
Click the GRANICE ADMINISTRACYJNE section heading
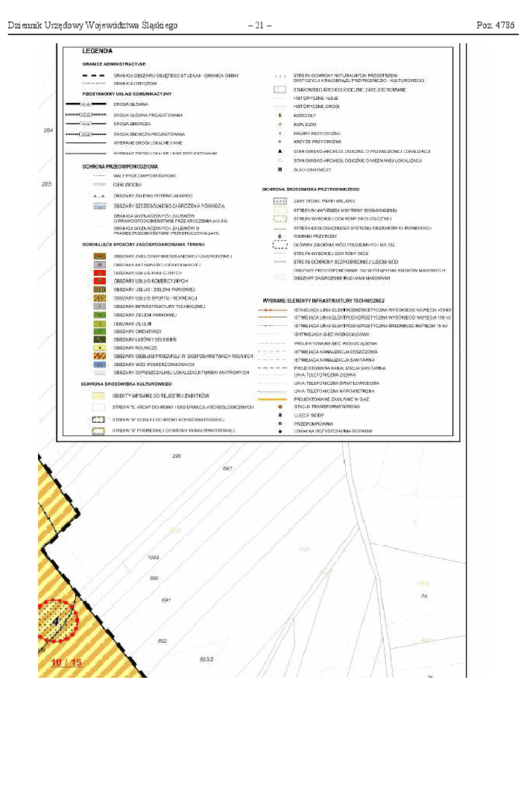pyautogui.click(x=114, y=64)
